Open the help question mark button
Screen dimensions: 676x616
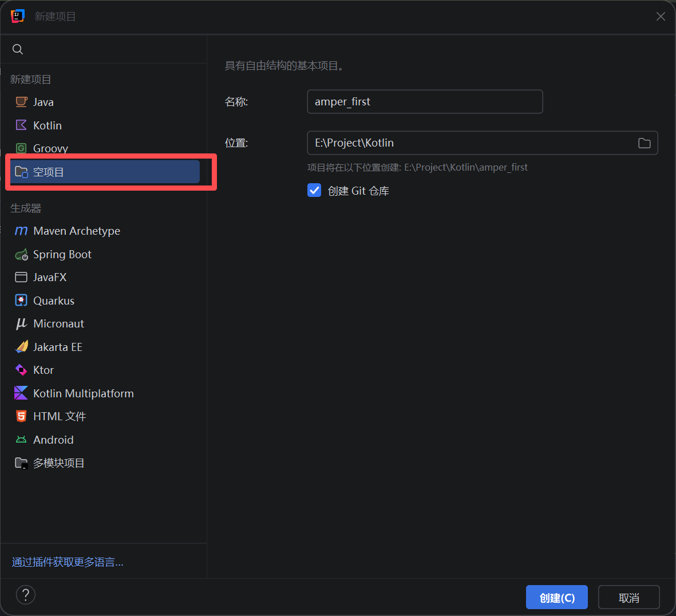click(x=26, y=595)
